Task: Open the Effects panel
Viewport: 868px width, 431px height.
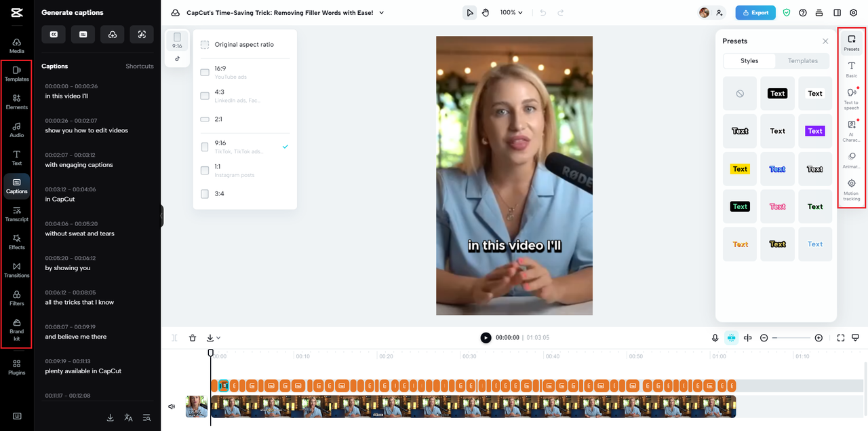Action: (x=17, y=242)
